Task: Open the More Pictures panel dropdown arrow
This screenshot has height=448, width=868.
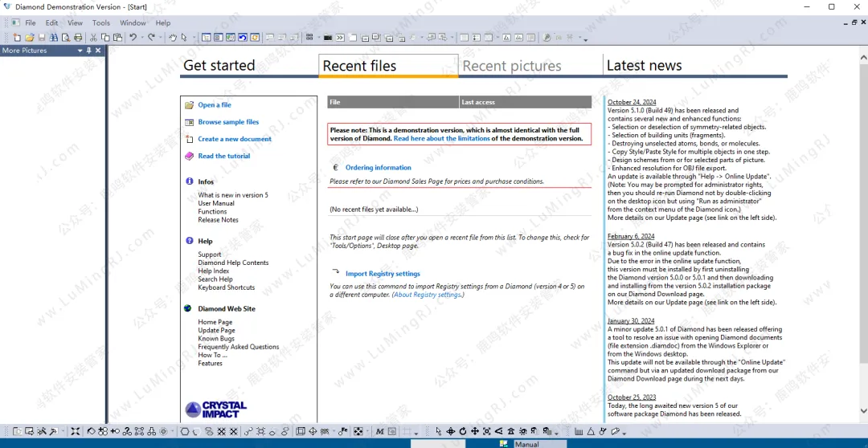Action: click(80, 51)
